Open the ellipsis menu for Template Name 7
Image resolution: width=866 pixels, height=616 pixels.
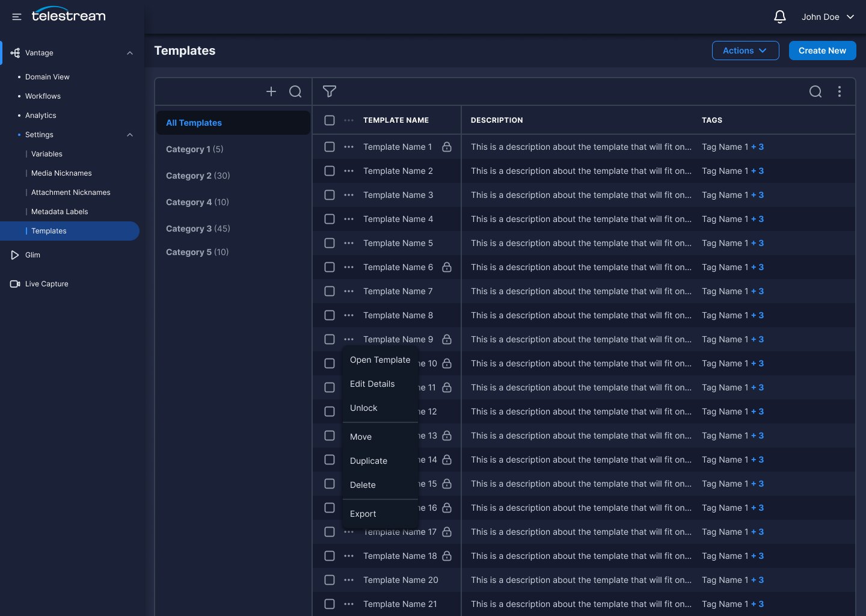pos(349,291)
